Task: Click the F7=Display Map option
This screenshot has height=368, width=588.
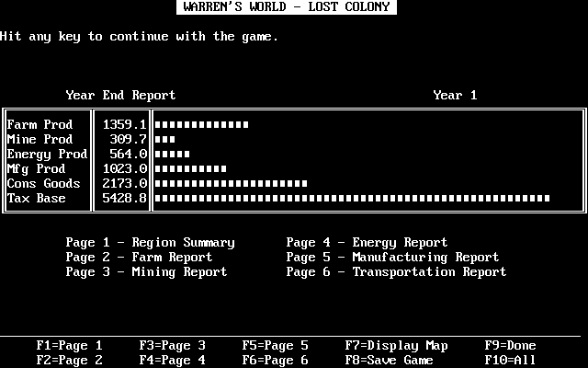Action: (x=396, y=346)
